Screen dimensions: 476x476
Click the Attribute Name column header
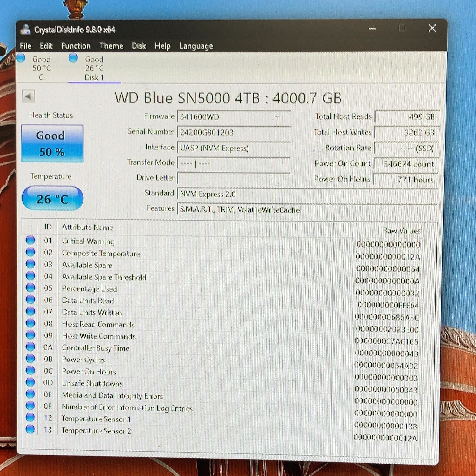(88, 227)
